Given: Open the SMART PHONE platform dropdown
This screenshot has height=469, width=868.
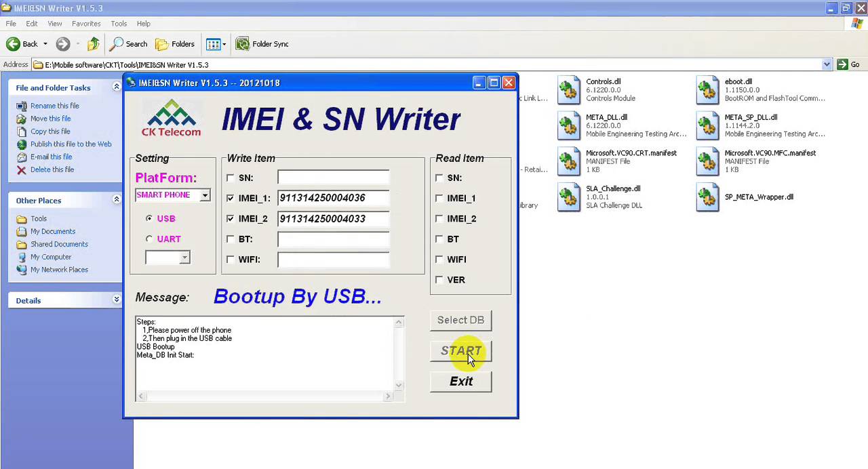Looking at the screenshot, I should point(204,196).
